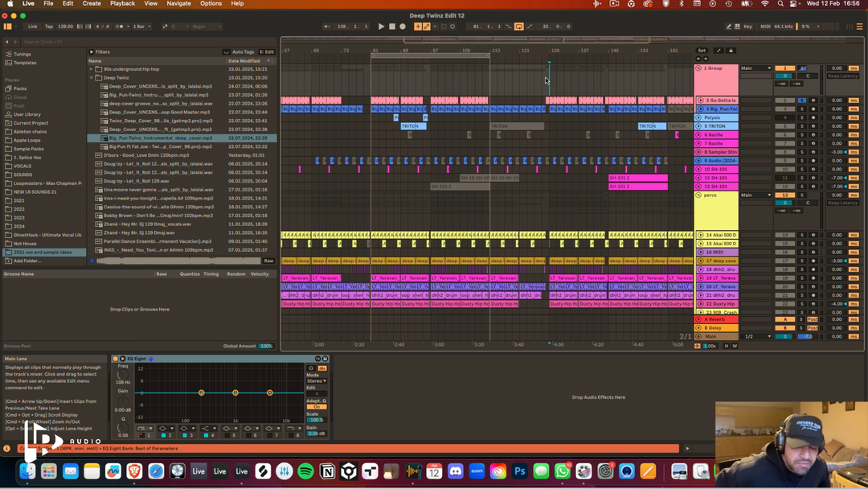
Task: Solo the 5 TRITON track
Action: tap(801, 126)
